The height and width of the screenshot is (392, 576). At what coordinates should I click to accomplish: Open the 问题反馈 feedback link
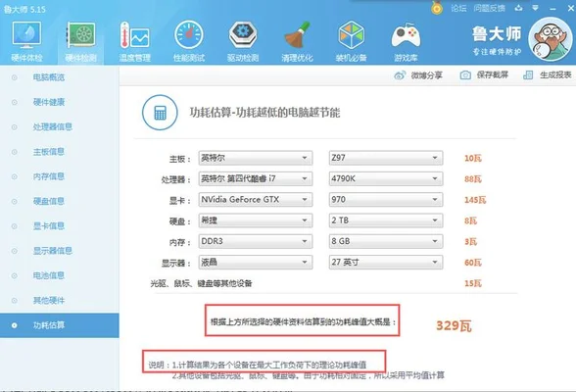489,8
